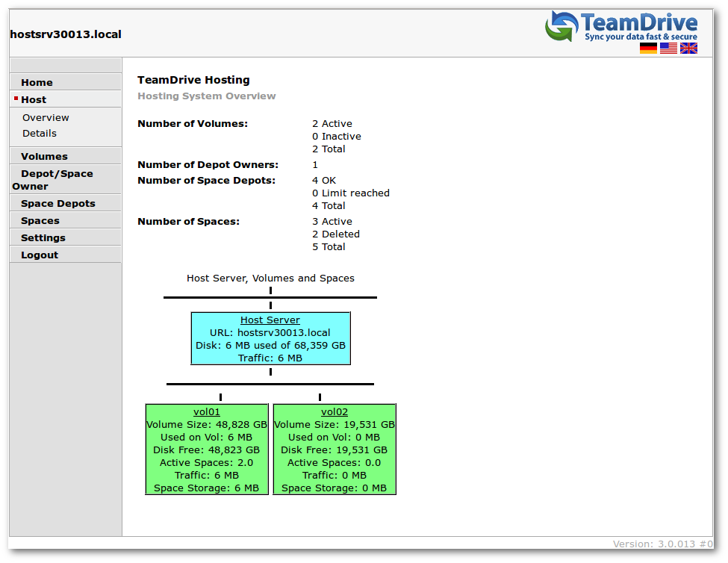Click the '5 Total' spaces value

click(329, 247)
